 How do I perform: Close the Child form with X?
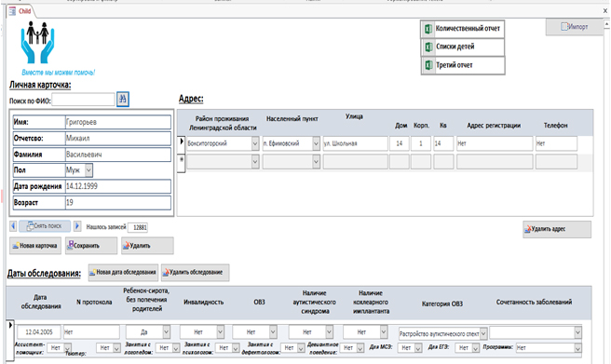pos(605,11)
